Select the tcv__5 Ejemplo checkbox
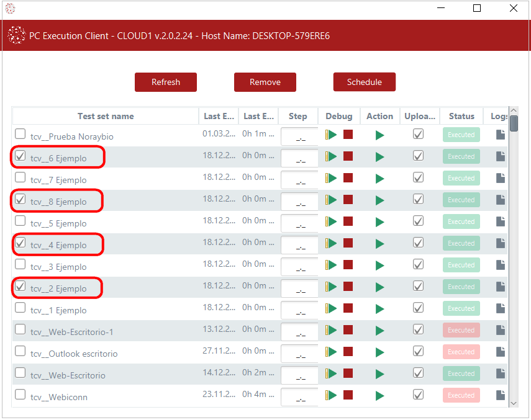Screen dimensions: 531x420 click(20, 221)
